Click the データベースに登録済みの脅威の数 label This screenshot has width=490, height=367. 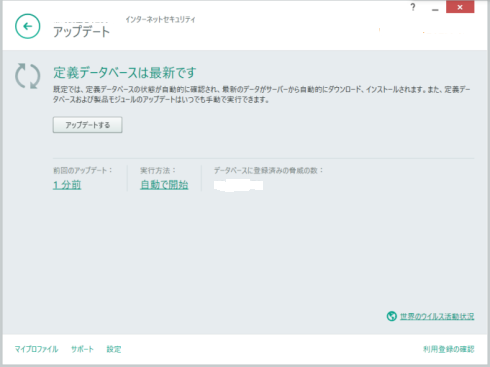269,170
